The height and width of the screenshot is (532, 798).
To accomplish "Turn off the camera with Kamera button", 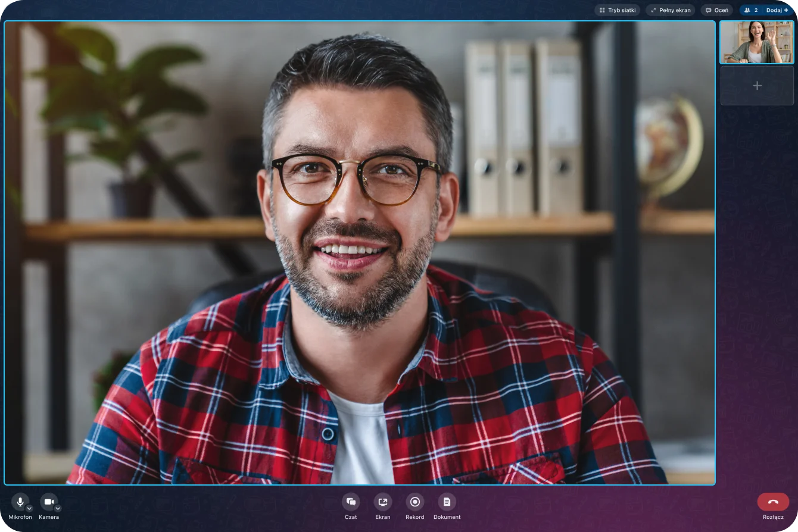I will (48, 502).
